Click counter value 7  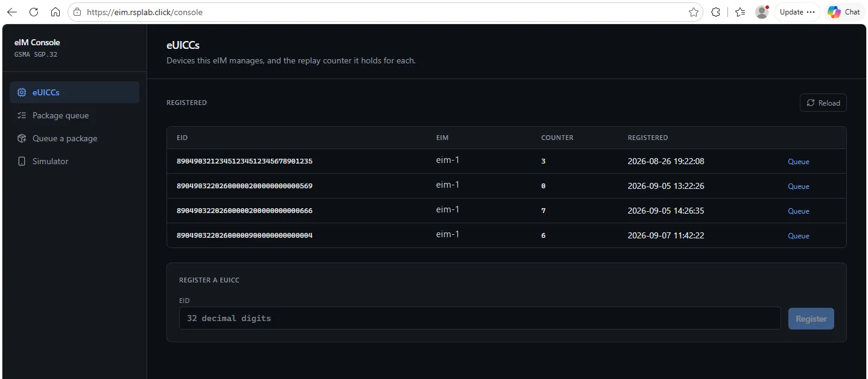(x=543, y=211)
